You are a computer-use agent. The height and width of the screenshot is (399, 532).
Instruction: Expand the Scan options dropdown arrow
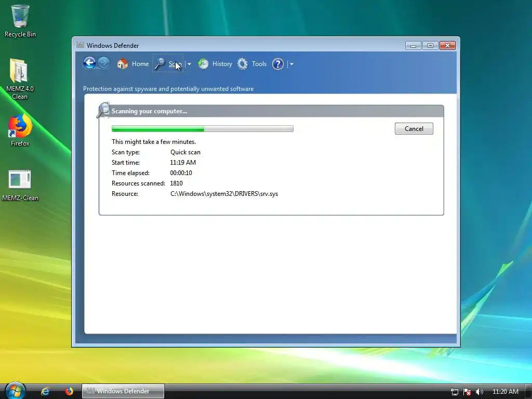(189, 64)
